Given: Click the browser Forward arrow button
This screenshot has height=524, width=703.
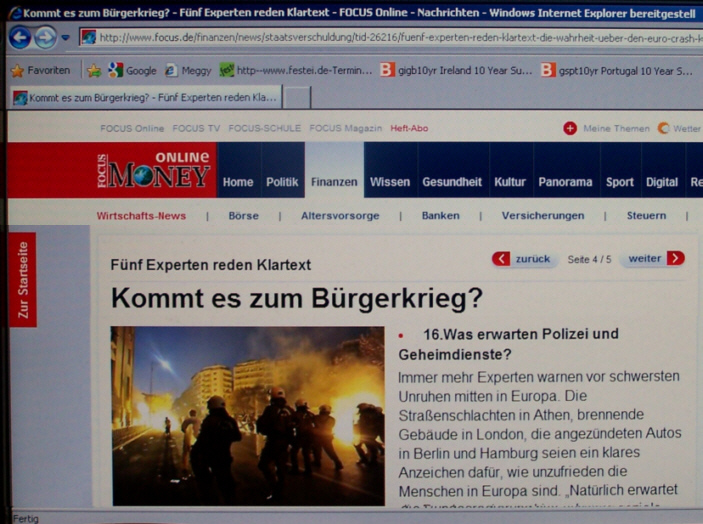Looking at the screenshot, I should [x=45, y=38].
